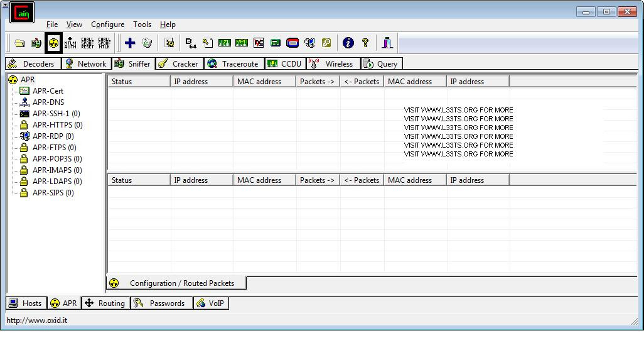The height and width of the screenshot is (338, 644).
Task: Click the CHALL SPOOF RESET icon
Action: pyautogui.click(x=87, y=43)
